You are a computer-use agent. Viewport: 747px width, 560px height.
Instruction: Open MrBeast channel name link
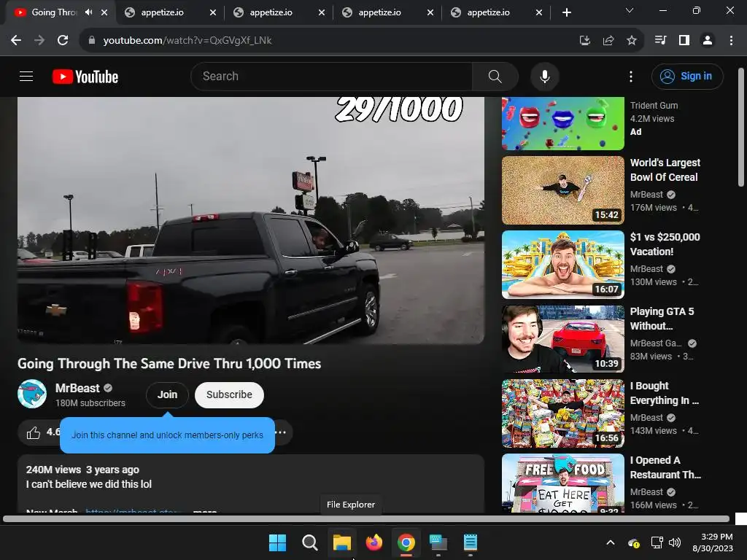[x=77, y=388]
